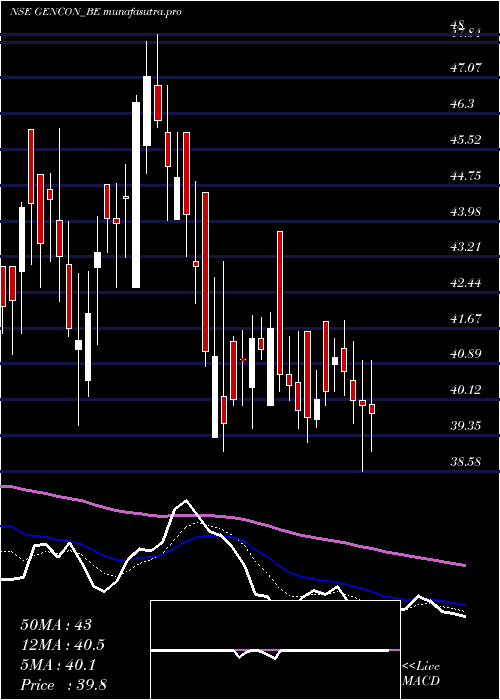Click the Price : 39.8 readout
The height and width of the screenshot is (700, 500).
coord(63,684)
